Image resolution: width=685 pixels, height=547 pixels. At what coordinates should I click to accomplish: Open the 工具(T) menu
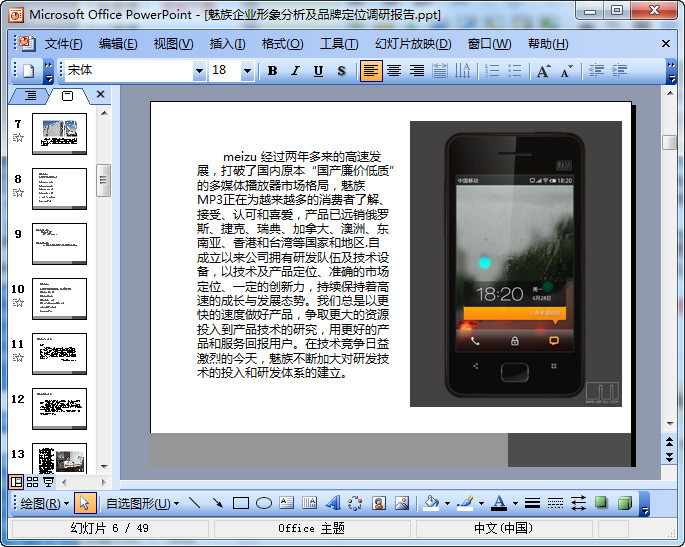339,44
